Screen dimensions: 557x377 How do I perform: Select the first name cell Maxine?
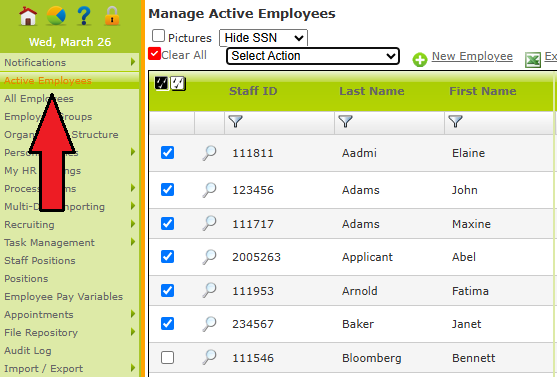(471, 224)
